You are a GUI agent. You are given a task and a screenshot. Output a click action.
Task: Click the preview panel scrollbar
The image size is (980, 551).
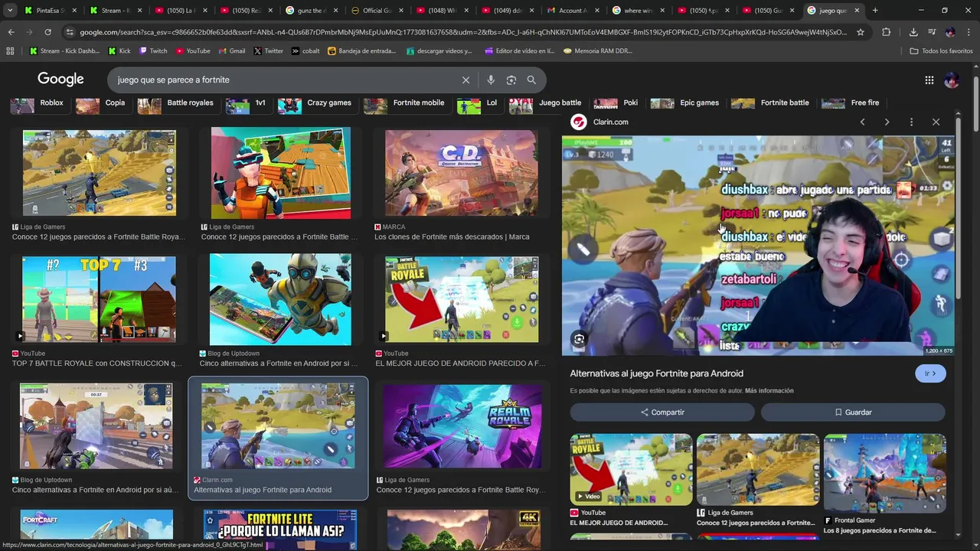click(x=958, y=207)
